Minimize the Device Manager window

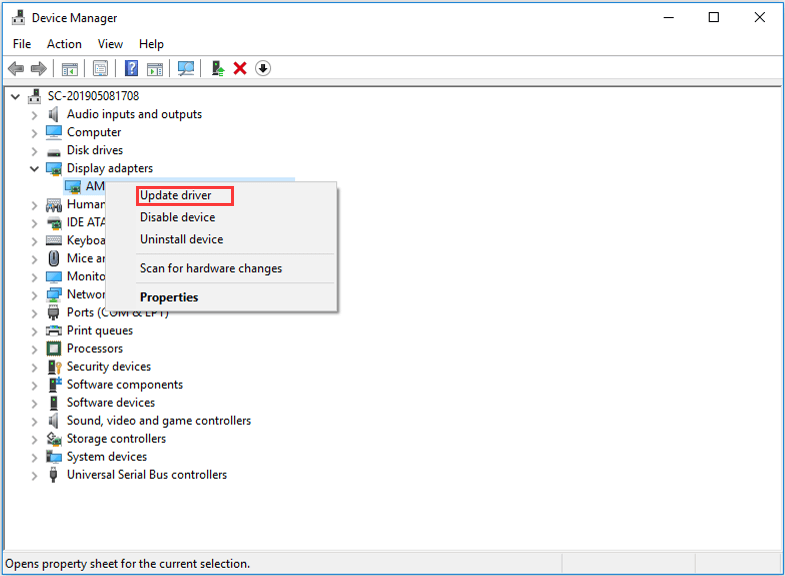coord(668,18)
